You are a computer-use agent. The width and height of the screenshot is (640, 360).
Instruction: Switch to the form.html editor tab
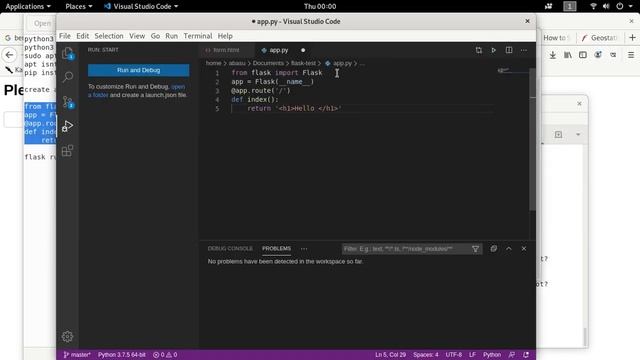pos(226,50)
